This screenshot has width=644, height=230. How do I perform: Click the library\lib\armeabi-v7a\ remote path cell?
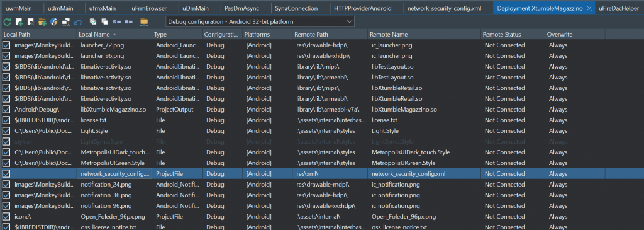[330, 110]
